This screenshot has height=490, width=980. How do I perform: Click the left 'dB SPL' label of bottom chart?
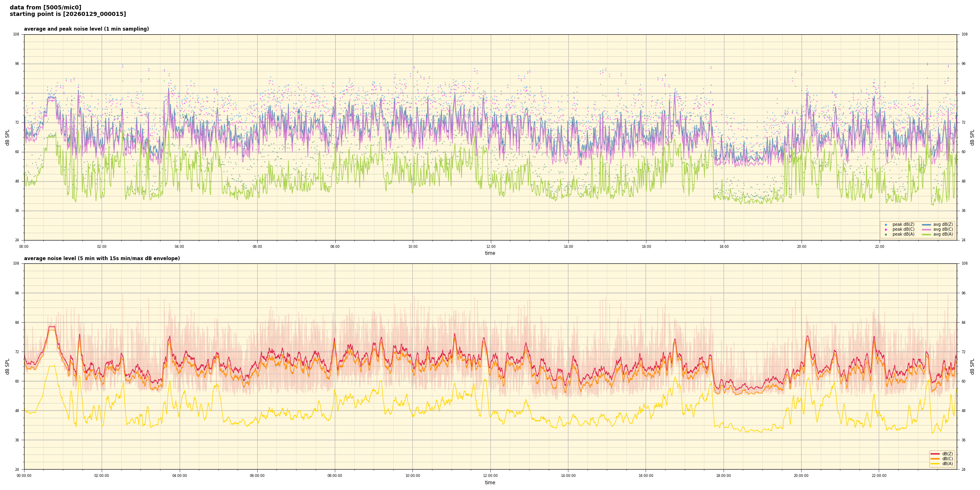point(7,366)
